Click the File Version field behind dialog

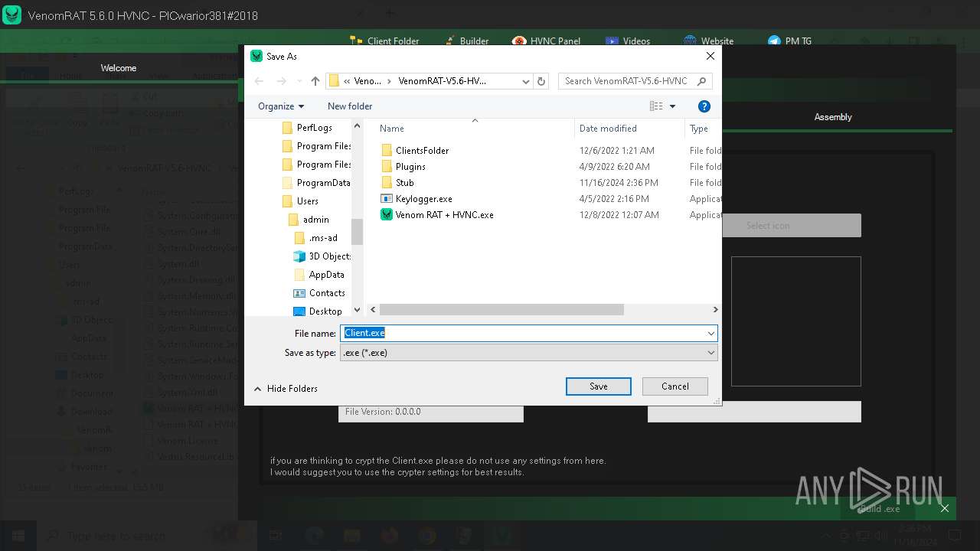click(x=431, y=412)
